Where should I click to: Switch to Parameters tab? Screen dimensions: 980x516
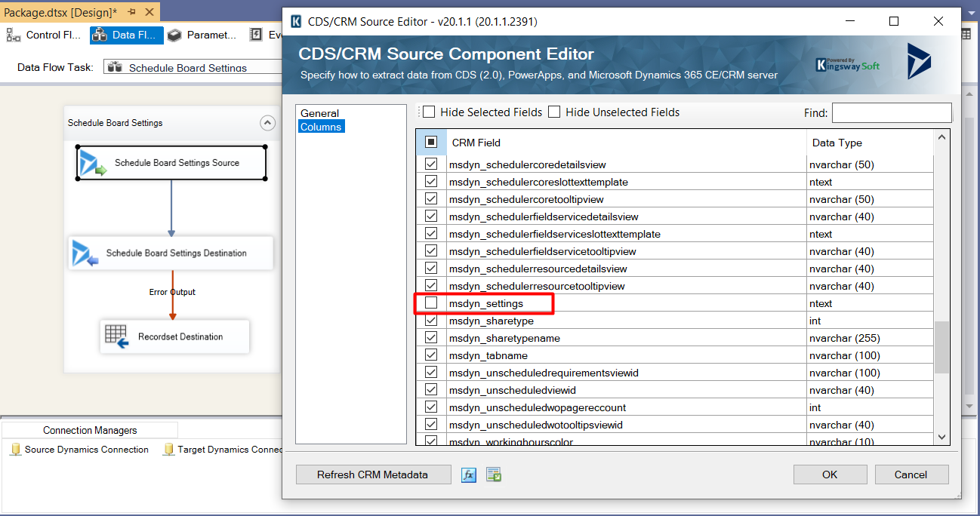pos(202,35)
